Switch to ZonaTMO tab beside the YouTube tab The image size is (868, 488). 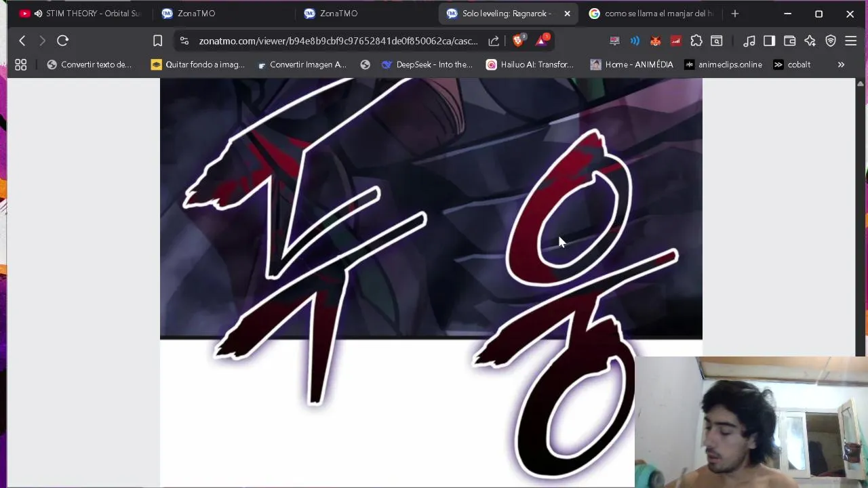224,14
